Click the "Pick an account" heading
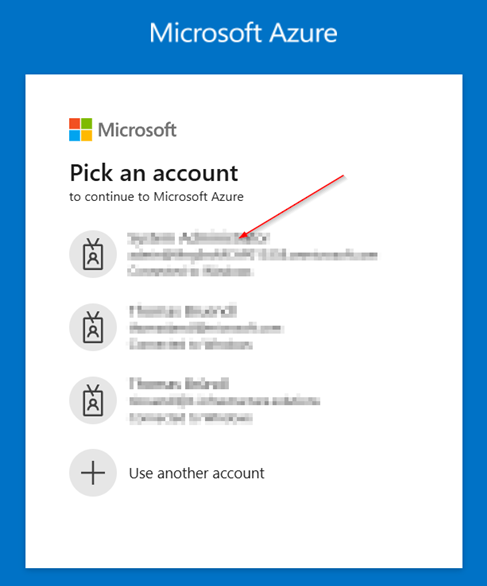The height and width of the screenshot is (586, 487). coord(154,173)
